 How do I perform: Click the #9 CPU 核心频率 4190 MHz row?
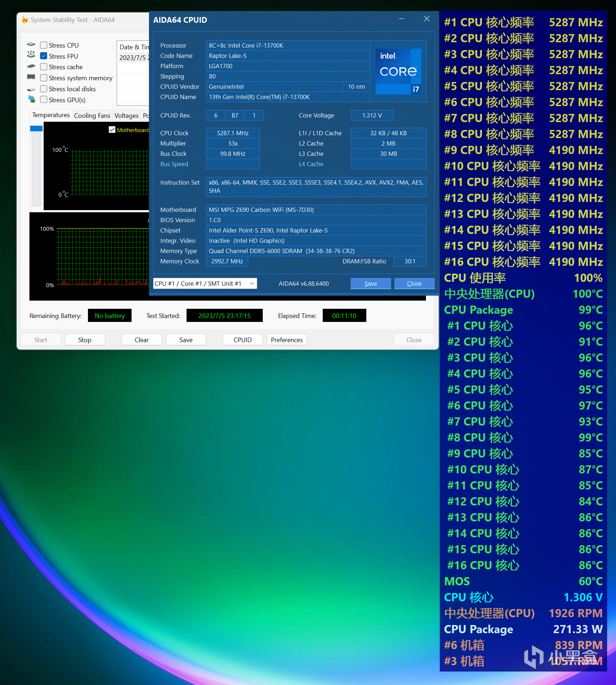click(523, 150)
